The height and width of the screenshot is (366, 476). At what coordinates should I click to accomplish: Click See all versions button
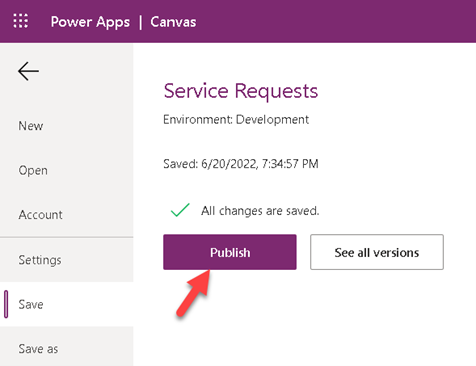[x=377, y=252]
